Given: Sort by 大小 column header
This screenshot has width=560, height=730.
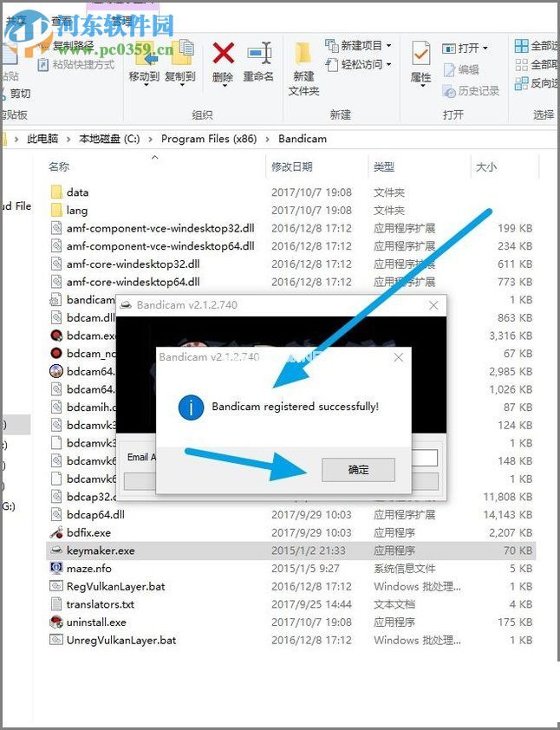Looking at the screenshot, I should (x=486, y=166).
